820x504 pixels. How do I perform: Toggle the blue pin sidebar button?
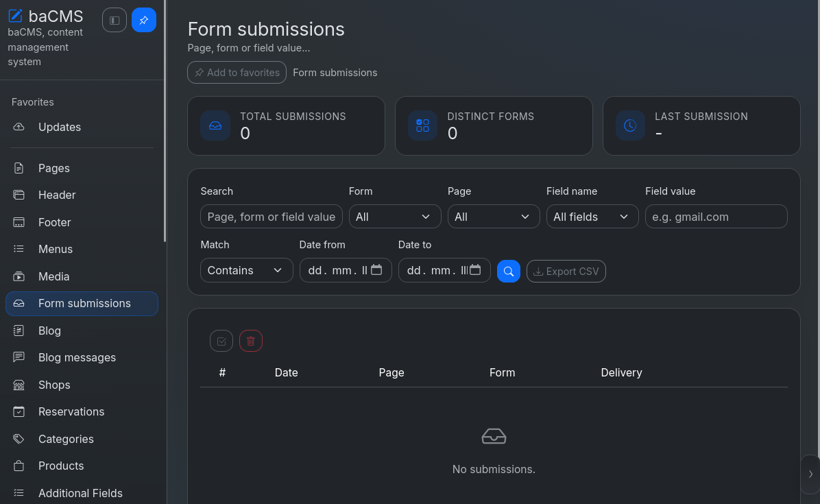144,21
